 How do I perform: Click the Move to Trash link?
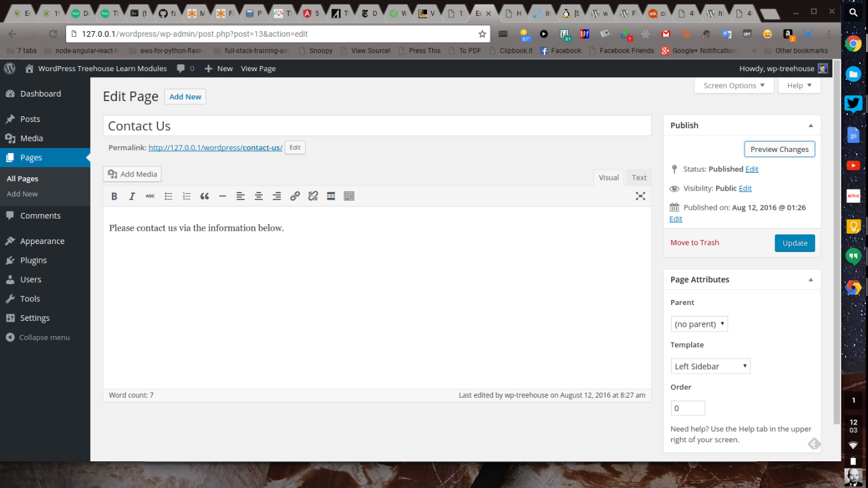(695, 243)
